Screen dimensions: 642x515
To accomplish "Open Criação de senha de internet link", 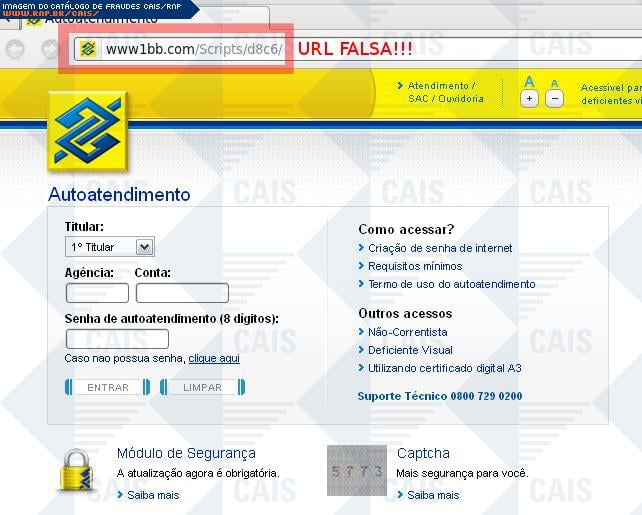I will (440, 248).
